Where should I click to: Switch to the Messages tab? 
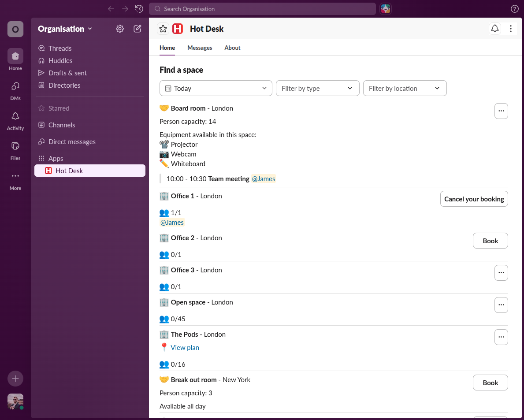[x=200, y=48]
